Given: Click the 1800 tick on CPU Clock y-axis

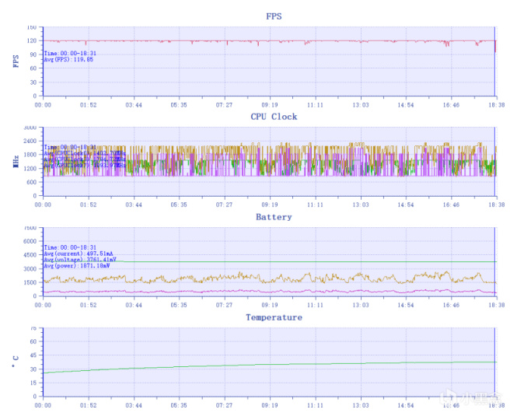Looking at the screenshot, I should click(30, 155).
